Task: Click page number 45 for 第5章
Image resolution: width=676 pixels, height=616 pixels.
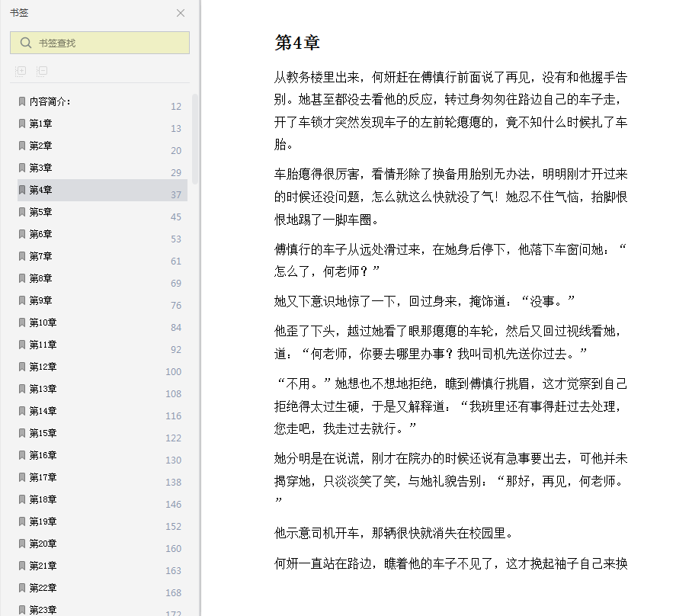Action: tap(176, 217)
